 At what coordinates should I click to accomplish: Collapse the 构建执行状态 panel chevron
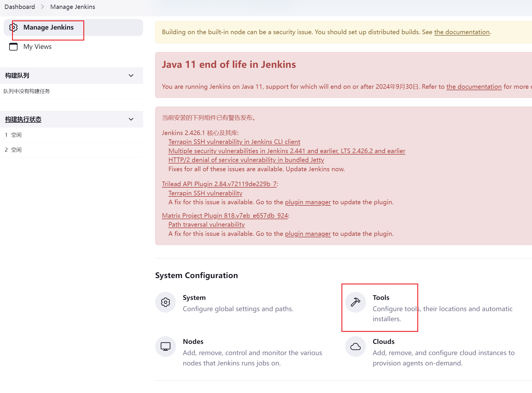pos(131,119)
